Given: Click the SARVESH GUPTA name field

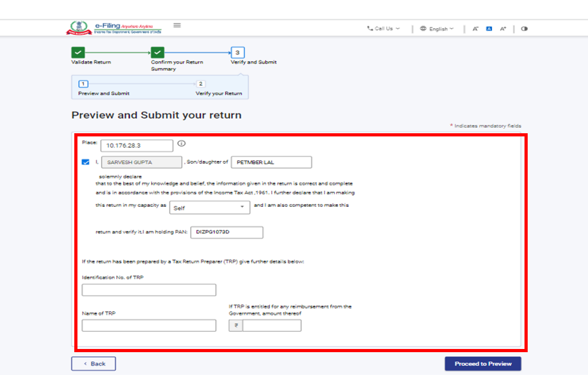Looking at the screenshot, I should 142,162.
